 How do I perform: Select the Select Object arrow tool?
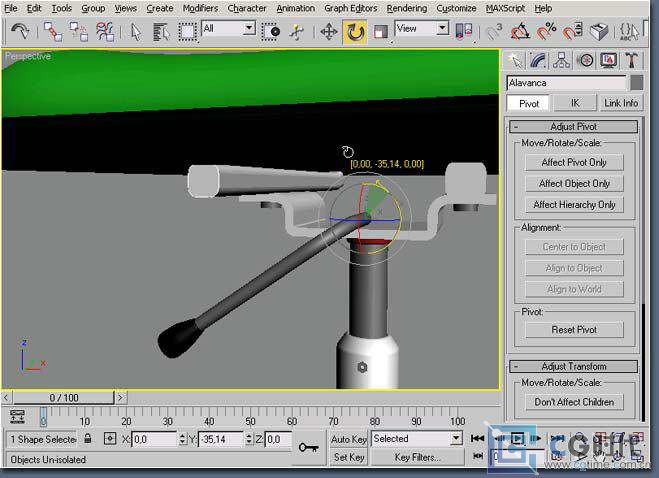tap(135, 32)
